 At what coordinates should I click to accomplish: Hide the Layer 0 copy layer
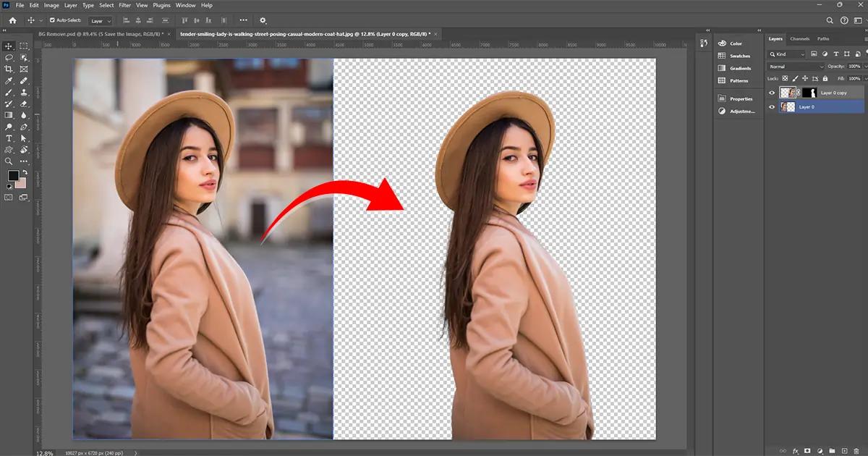[772, 93]
